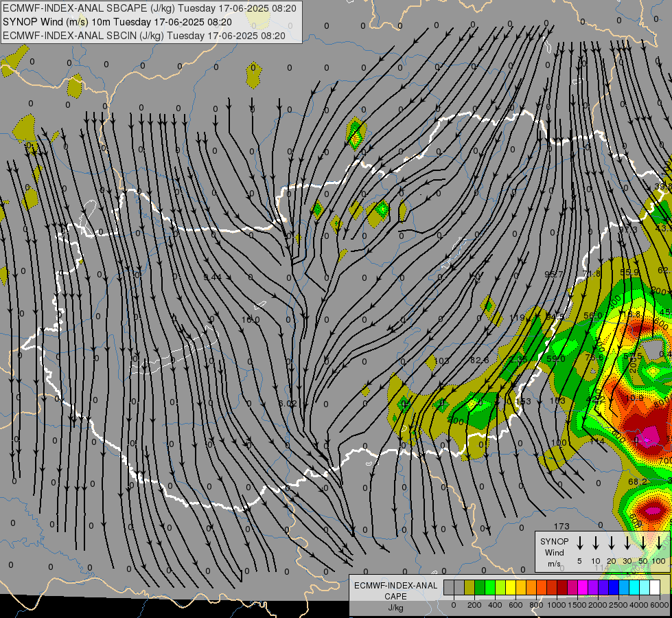Pick the dark red swatch after the 1000 tick
This screenshot has width=672, height=618.
click(x=563, y=587)
